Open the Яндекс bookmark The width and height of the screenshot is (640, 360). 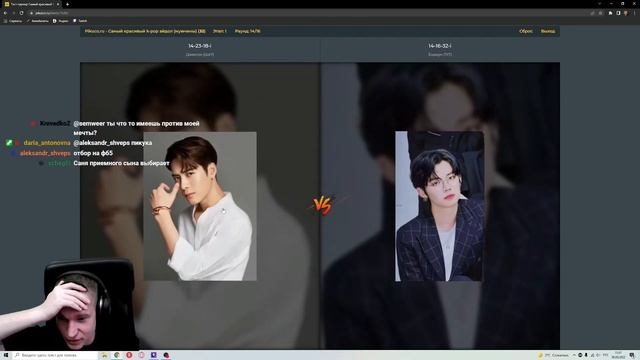pyautogui.click(x=60, y=21)
